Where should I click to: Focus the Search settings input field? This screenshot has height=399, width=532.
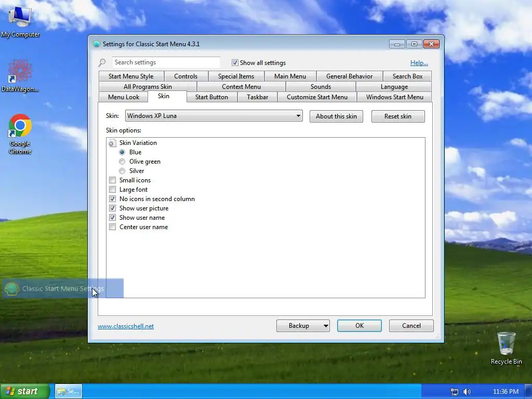pos(166,62)
